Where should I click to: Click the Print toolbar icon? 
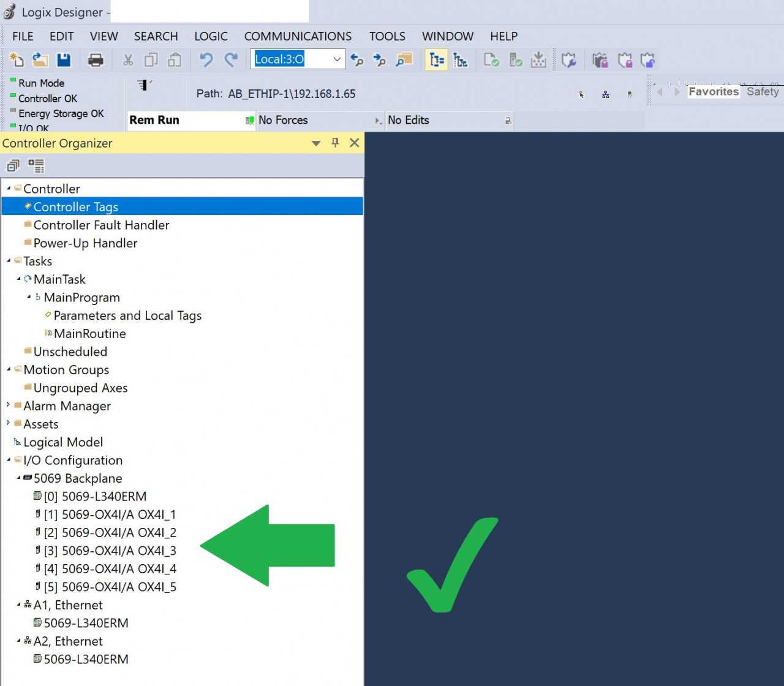pos(96,59)
